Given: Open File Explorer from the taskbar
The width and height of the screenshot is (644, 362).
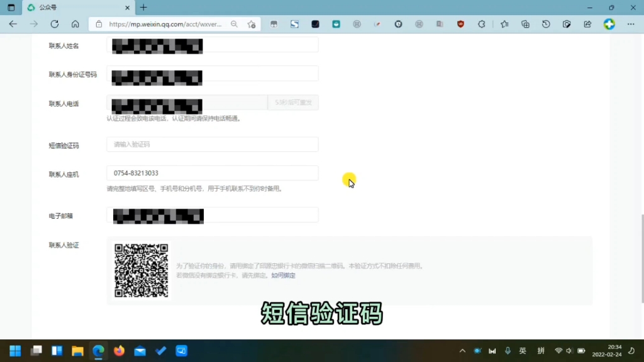Looking at the screenshot, I should point(77,351).
